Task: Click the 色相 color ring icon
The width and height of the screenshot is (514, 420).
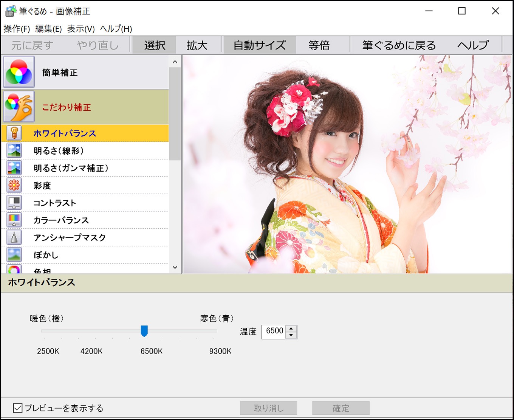Action: pyautogui.click(x=14, y=269)
